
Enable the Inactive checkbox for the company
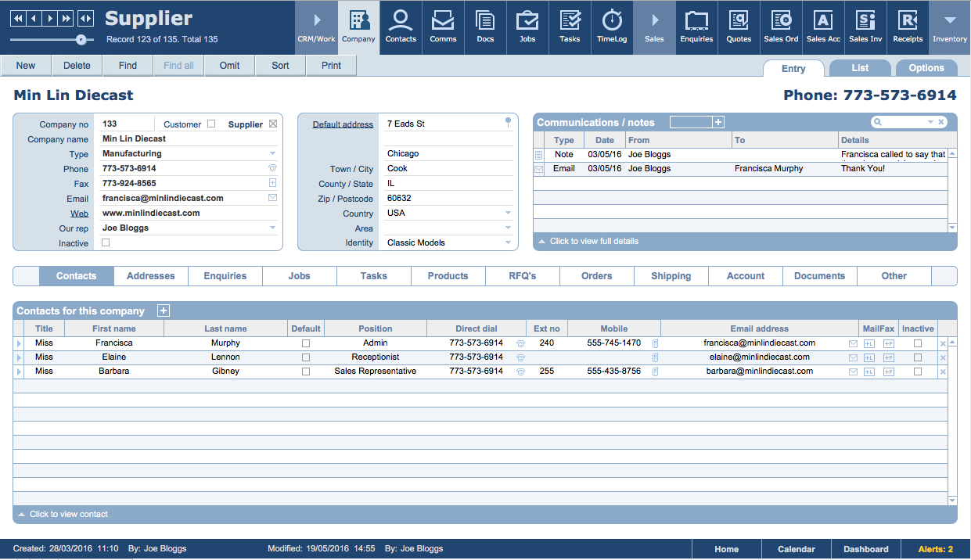coord(106,242)
